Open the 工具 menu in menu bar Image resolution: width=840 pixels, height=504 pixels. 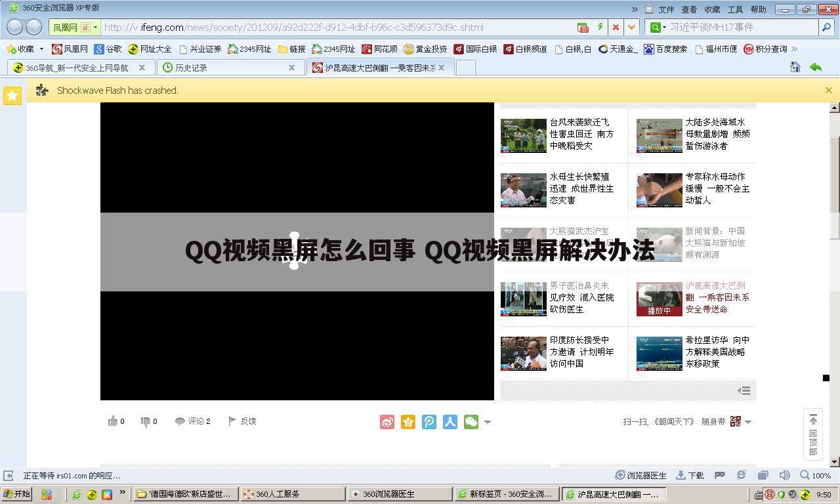(734, 9)
